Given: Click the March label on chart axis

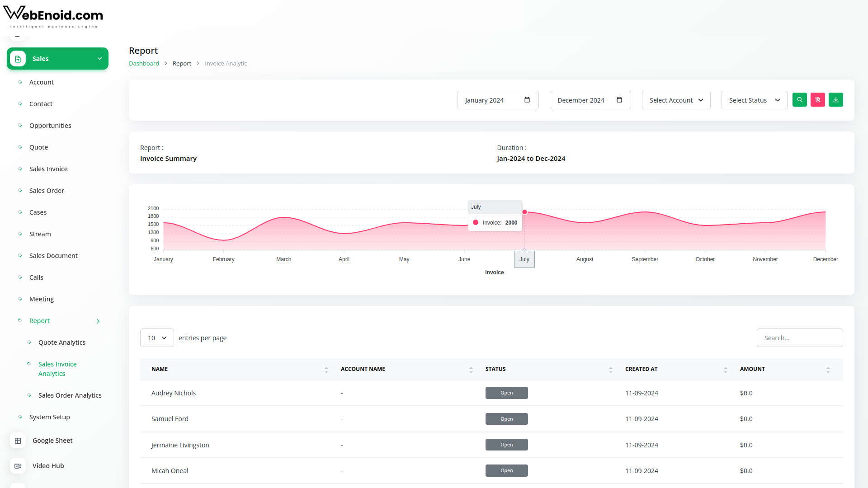Looking at the screenshot, I should 284,259.
